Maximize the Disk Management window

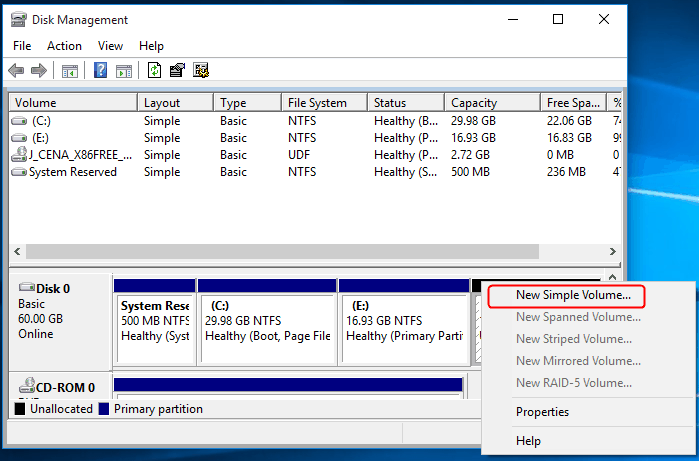click(x=558, y=20)
